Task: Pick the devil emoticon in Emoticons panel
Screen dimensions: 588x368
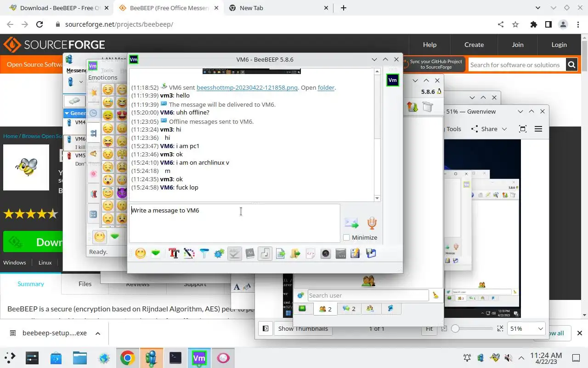Action: pyautogui.click(x=122, y=193)
